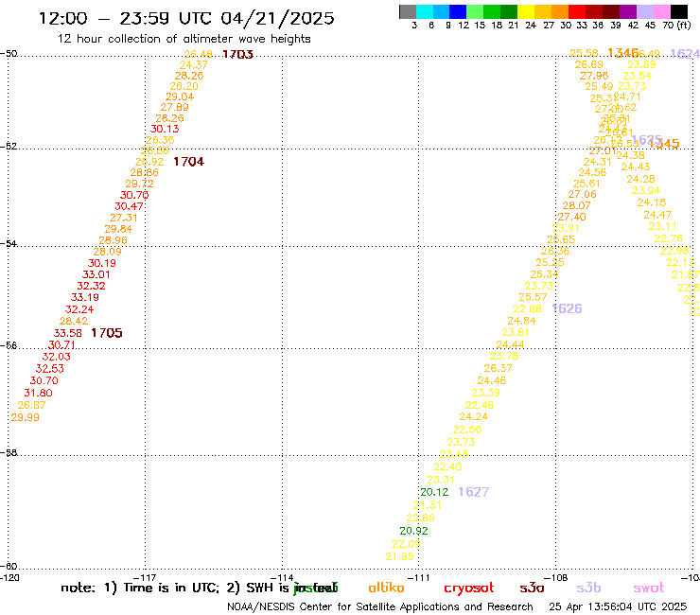The height and width of the screenshot is (615, 700).
Task: Click the -111 longitude axis label
Action: [x=419, y=578]
